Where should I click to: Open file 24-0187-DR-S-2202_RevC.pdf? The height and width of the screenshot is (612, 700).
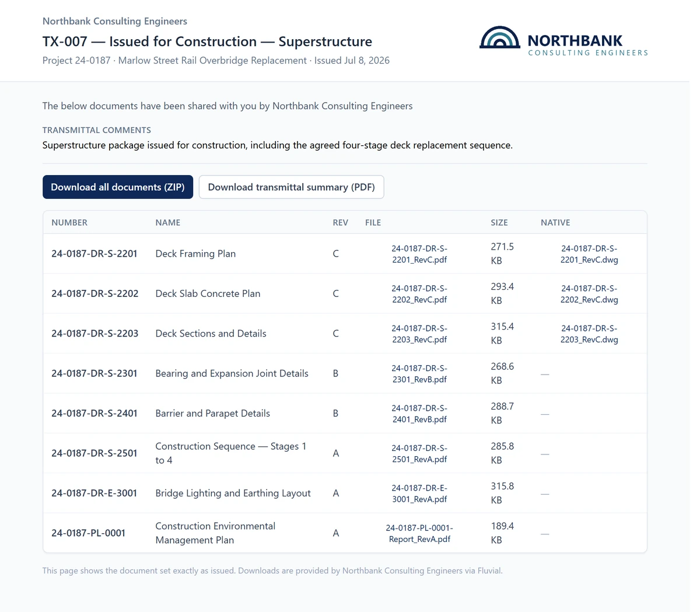coord(419,294)
